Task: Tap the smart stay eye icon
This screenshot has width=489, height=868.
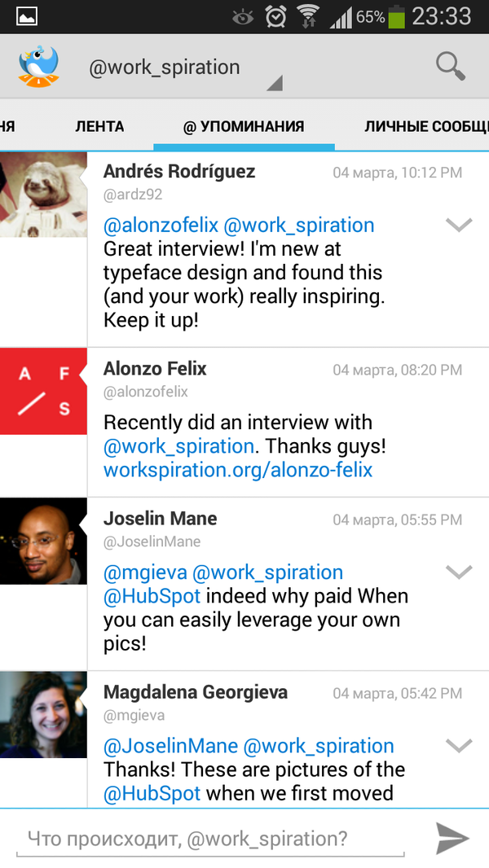Action: coord(243,17)
